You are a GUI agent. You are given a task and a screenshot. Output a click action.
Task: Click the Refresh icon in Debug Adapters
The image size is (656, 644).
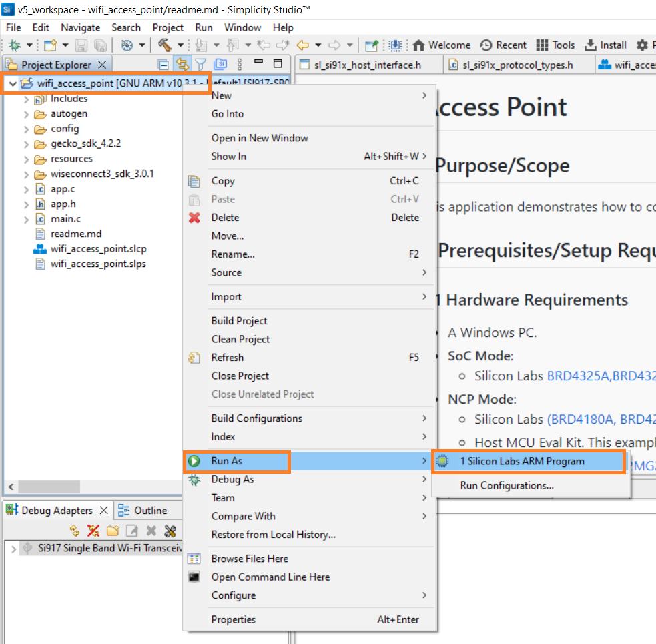tap(75, 531)
